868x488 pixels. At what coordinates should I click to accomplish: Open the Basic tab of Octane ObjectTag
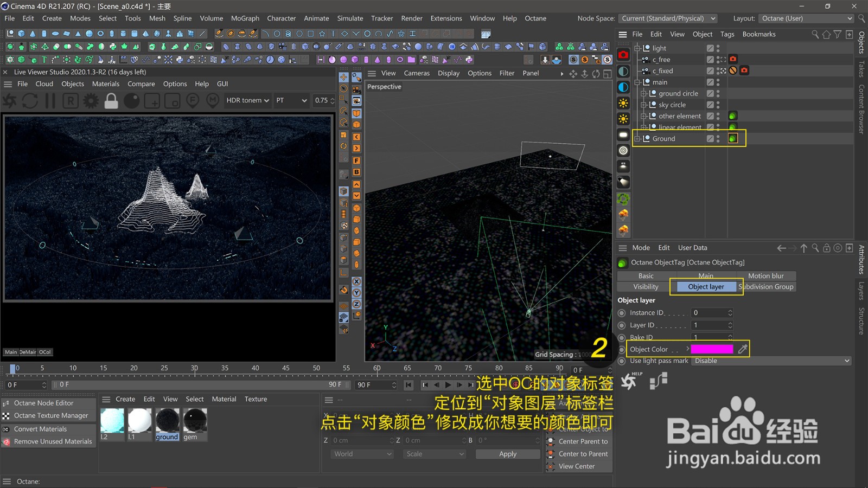(646, 276)
